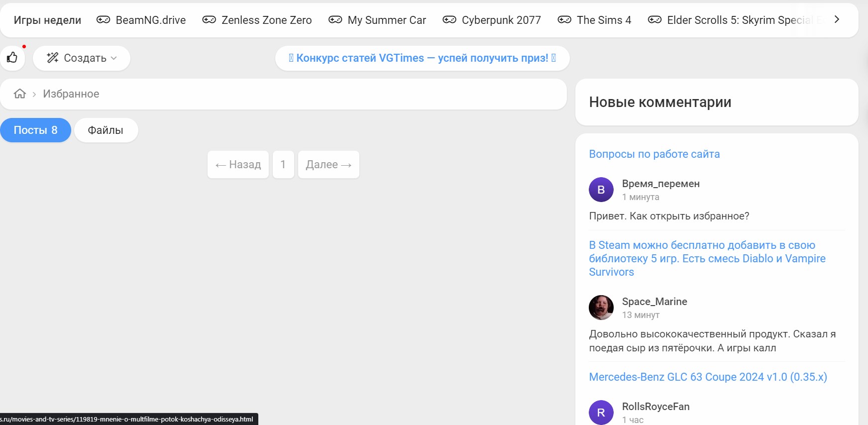Open the Вопросы по работе сайта thread

click(x=654, y=154)
